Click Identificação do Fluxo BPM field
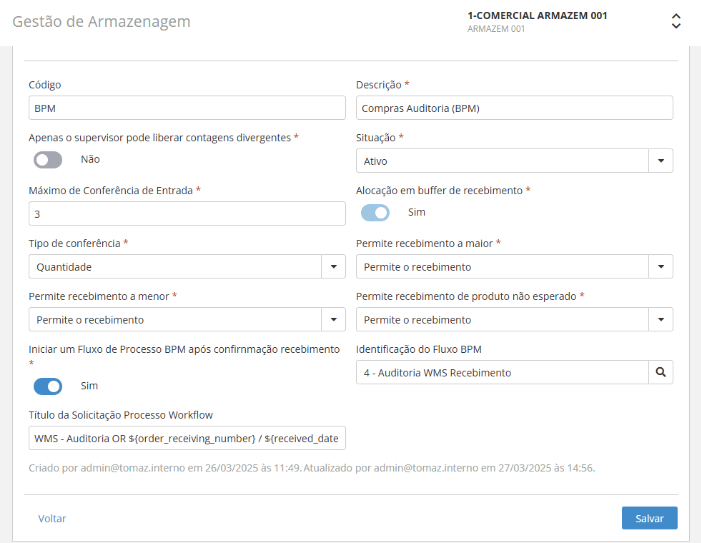 coord(501,373)
